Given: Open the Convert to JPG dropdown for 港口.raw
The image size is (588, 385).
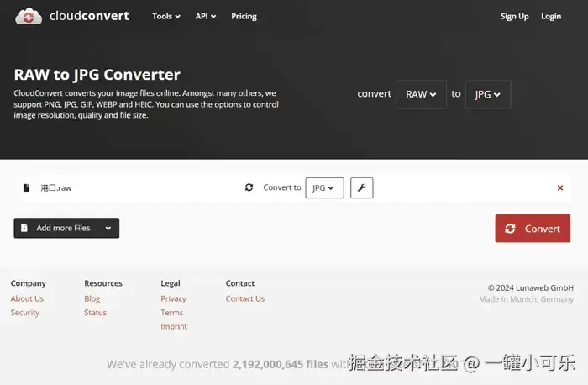Looking at the screenshot, I should [x=324, y=187].
